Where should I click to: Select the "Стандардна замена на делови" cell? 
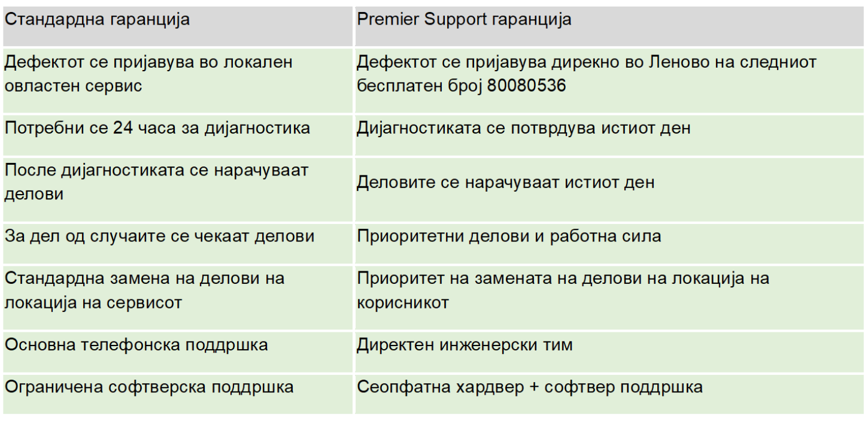(x=144, y=279)
